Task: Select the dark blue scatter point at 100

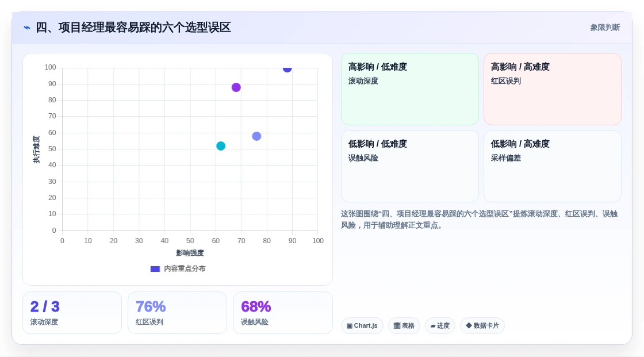Action: click(287, 68)
